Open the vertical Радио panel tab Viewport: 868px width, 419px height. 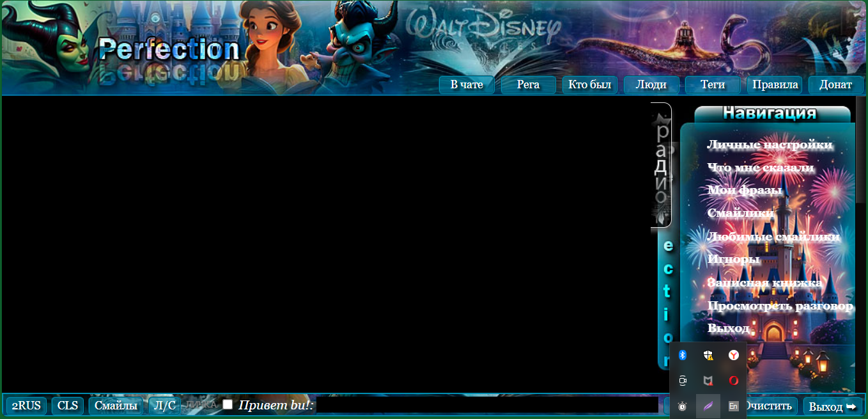click(662, 165)
